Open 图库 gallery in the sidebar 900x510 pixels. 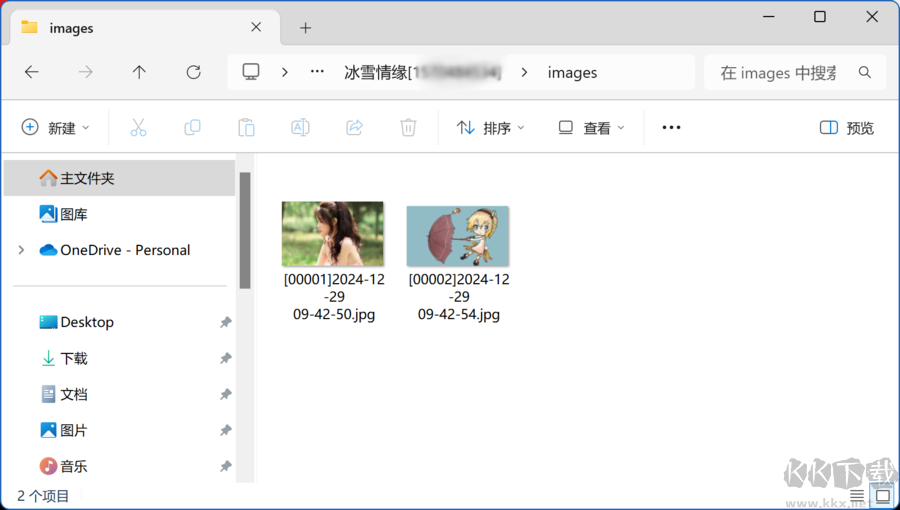[x=63, y=214]
